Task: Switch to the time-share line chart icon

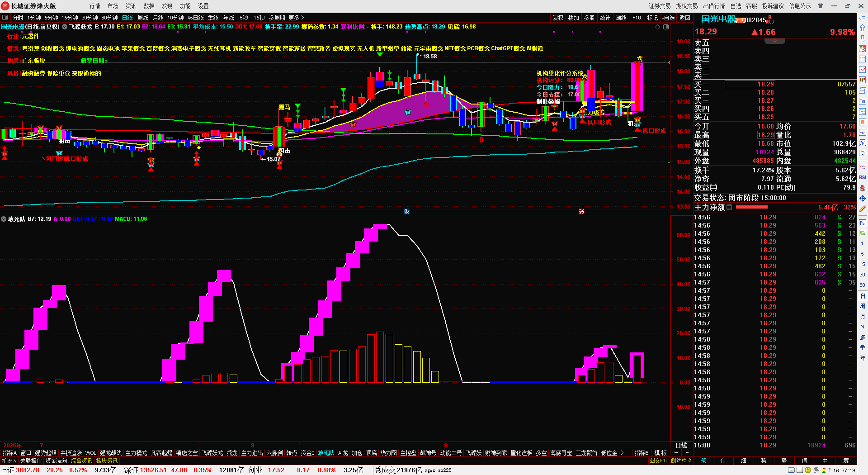Action: [x=863, y=69]
